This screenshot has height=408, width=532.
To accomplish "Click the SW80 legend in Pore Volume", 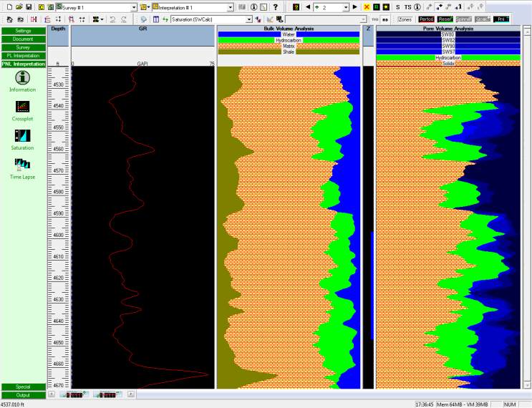I will (x=448, y=34).
